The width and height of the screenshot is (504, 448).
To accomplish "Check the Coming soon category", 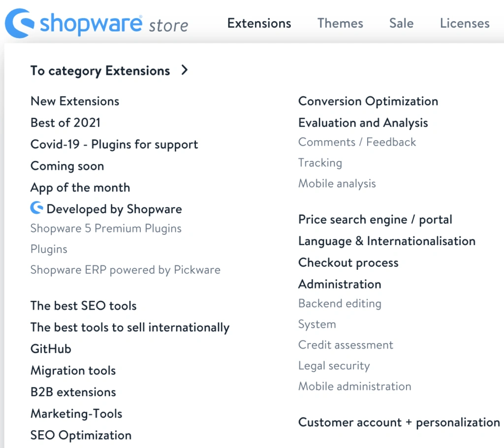I will 67,166.
